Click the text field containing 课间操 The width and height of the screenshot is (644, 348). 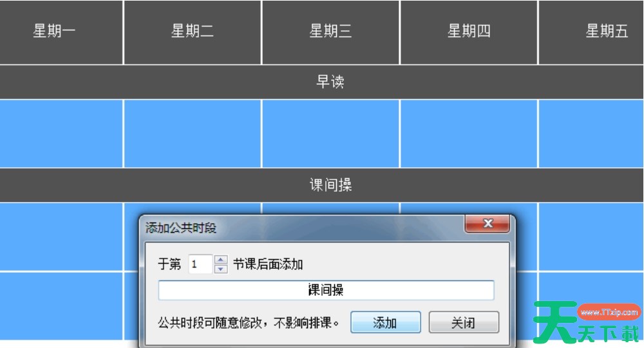[326, 290]
